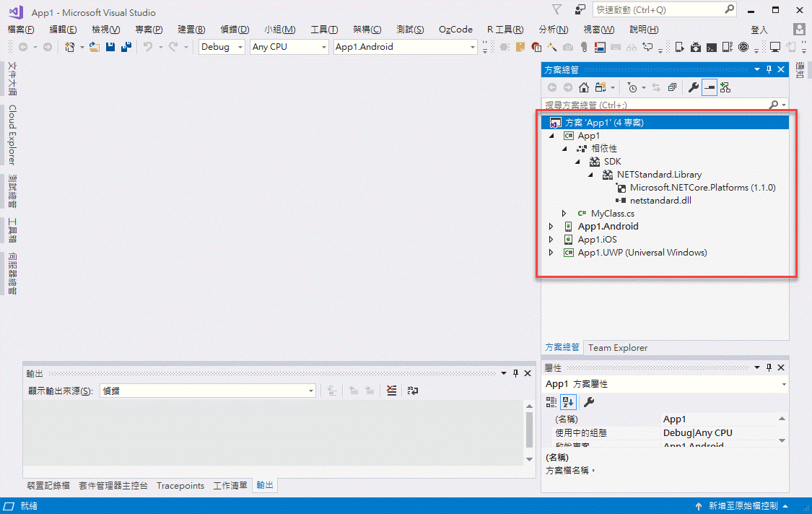Screen dimensions: 812x514
Task: Click the Android device manager phone icon
Action: pyautogui.click(x=728, y=47)
